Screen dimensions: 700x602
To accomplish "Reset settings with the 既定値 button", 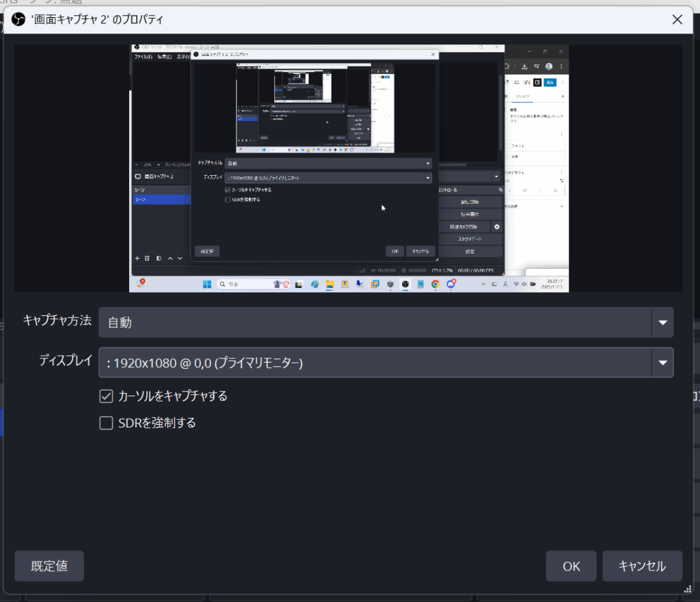I will (x=49, y=566).
